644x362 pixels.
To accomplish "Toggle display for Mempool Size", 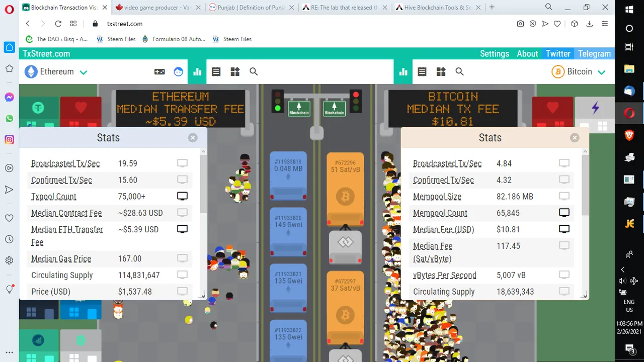I will 564,197.
